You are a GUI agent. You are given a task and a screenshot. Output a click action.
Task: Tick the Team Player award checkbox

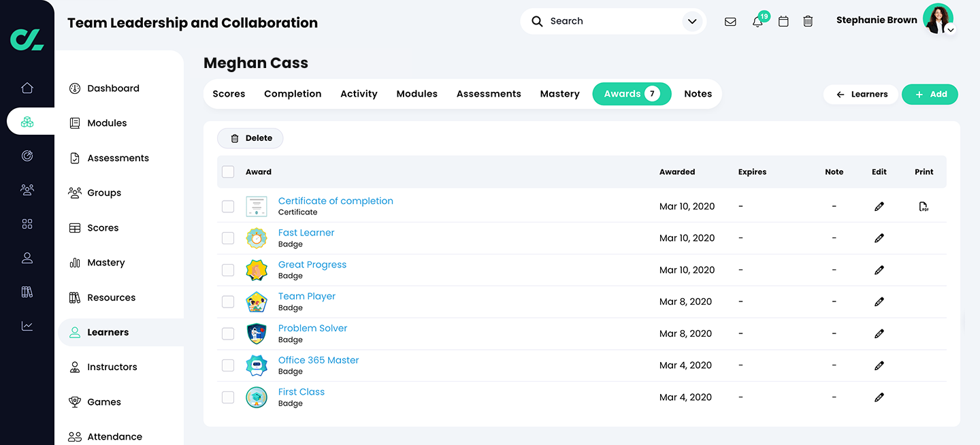click(x=228, y=301)
